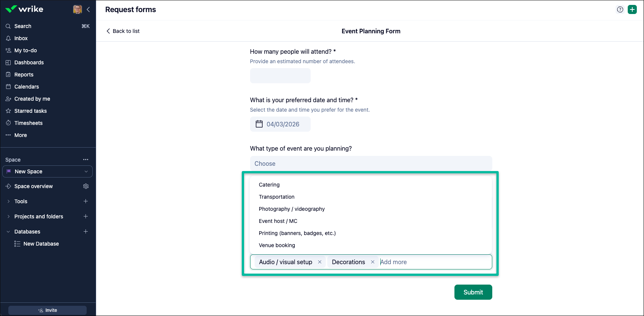Click the attendee count input field
This screenshot has width=644, height=316.
pyautogui.click(x=280, y=76)
